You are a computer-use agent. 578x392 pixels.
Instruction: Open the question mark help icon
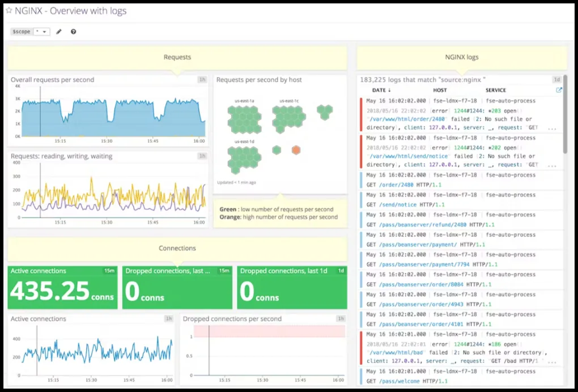click(x=73, y=32)
